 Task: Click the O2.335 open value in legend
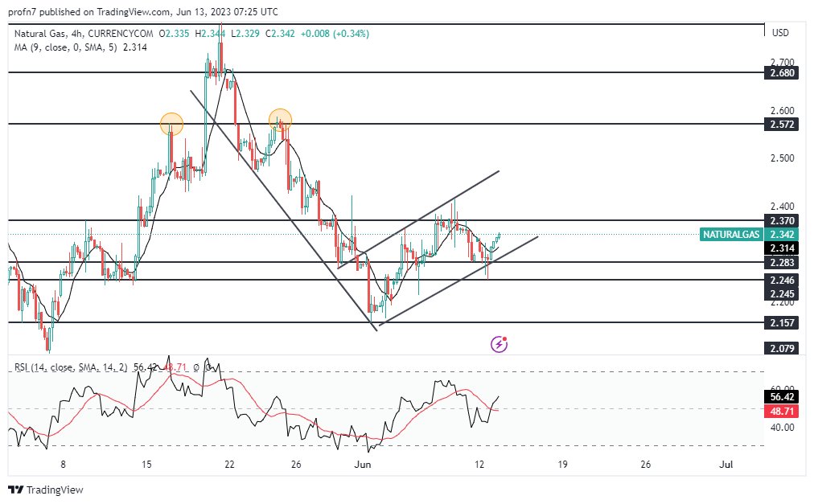175,34
